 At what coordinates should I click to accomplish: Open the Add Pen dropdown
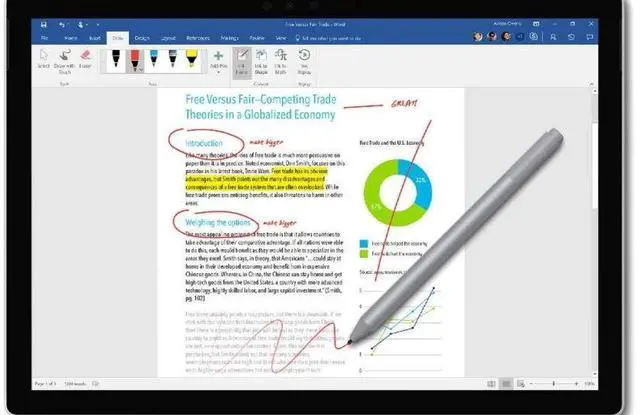pyautogui.click(x=216, y=66)
